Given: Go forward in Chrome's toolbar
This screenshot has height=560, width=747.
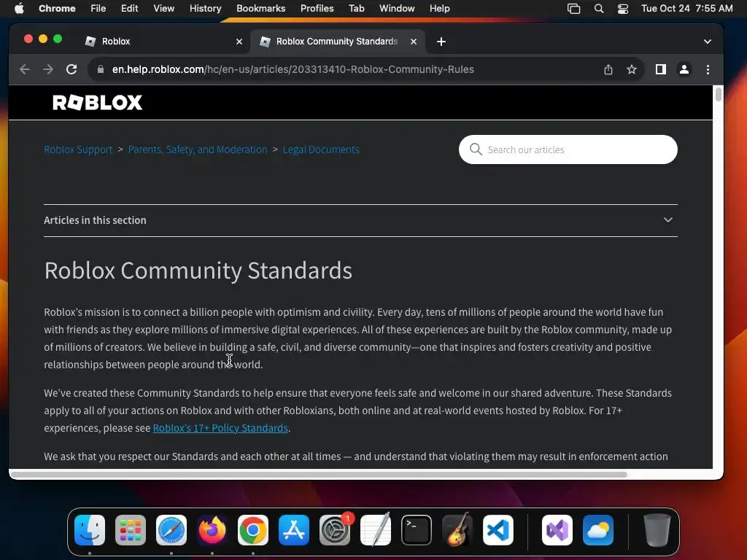Looking at the screenshot, I should pos(48,69).
